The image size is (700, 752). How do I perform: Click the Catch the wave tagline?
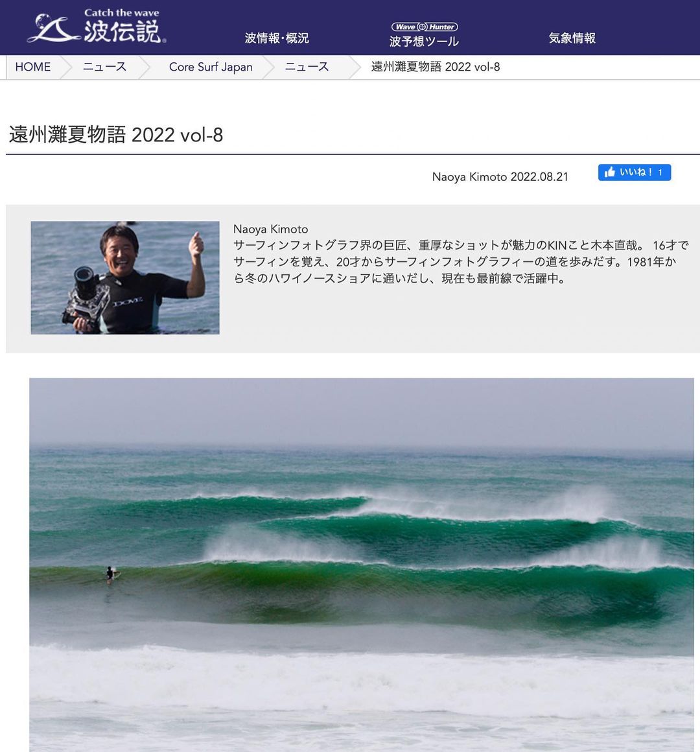(x=122, y=13)
